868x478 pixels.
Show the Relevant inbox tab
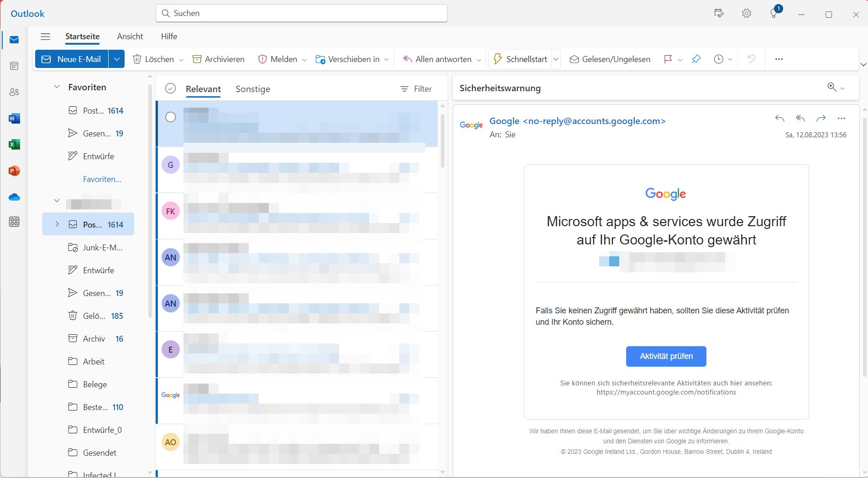point(203,89)
